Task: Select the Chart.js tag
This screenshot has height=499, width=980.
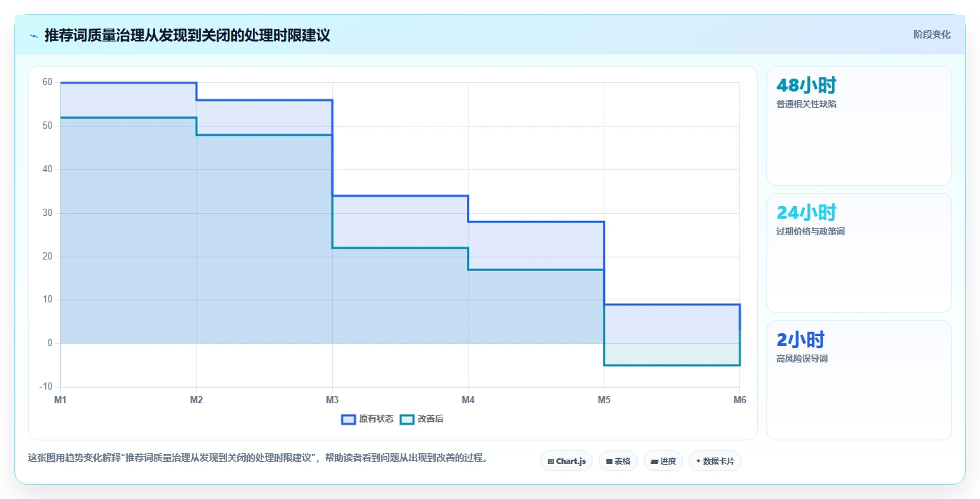Action: pyautogui.click(x=566, y=461)
